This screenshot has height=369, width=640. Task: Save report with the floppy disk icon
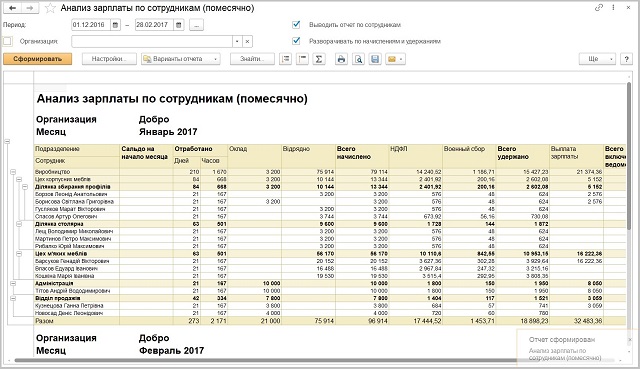375,59
